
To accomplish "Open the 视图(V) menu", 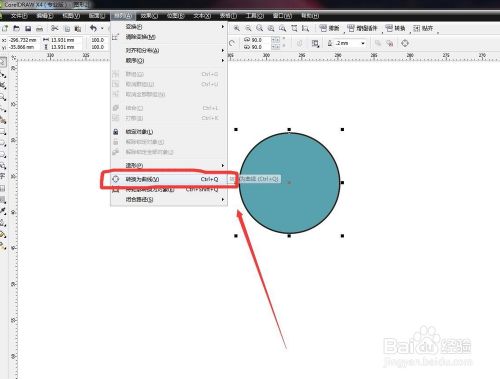I will tap(71, 16).
